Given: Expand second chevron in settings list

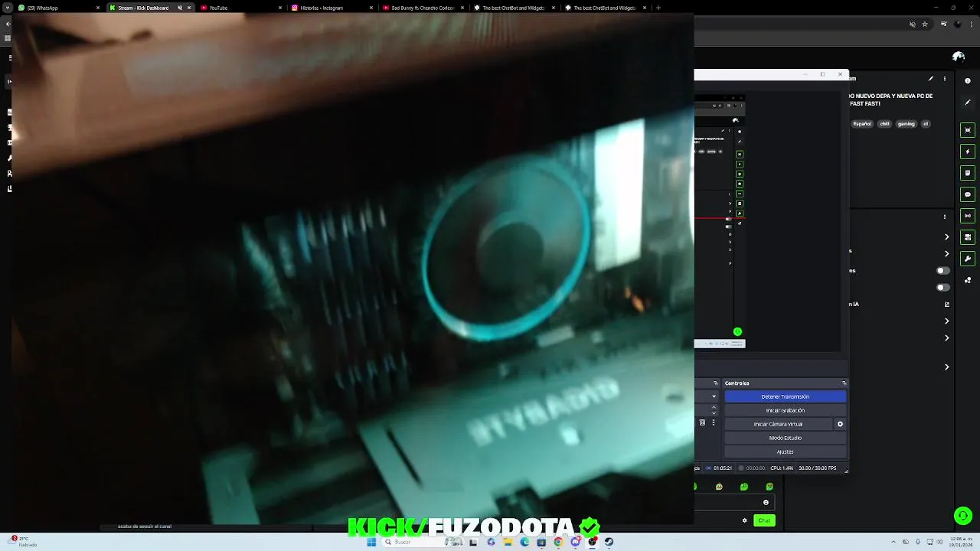Looking at the screenshot, I should (x=947, y=254).
